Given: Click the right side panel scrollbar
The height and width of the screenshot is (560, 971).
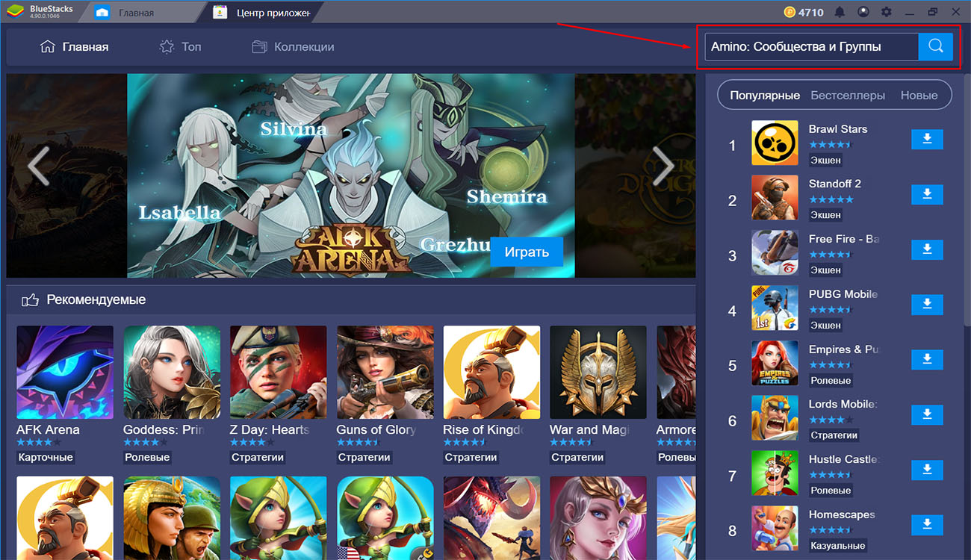Looking at the screenshot, I should pyautogui.click(x=967, y=202).
